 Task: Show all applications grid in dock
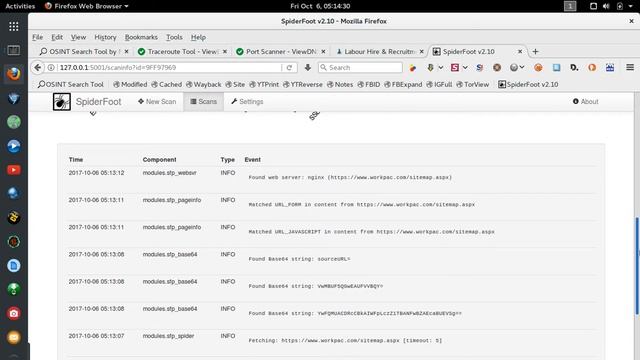click(13, 27)
